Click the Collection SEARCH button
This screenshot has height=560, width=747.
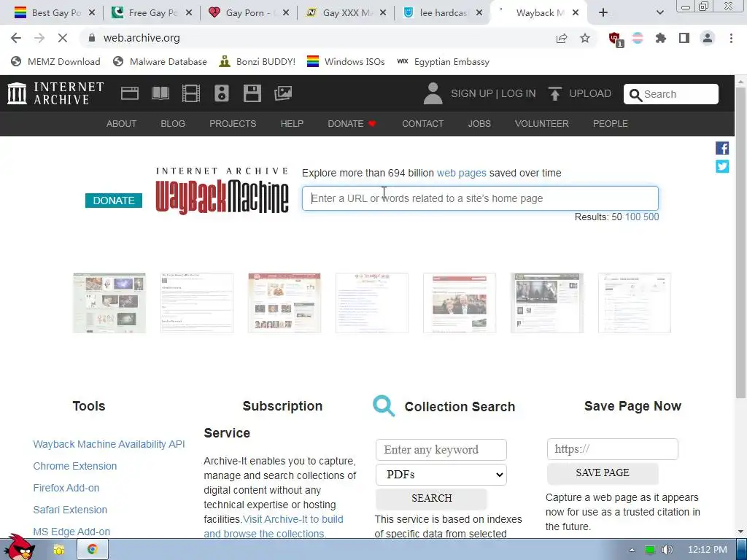tap(431, 498)
